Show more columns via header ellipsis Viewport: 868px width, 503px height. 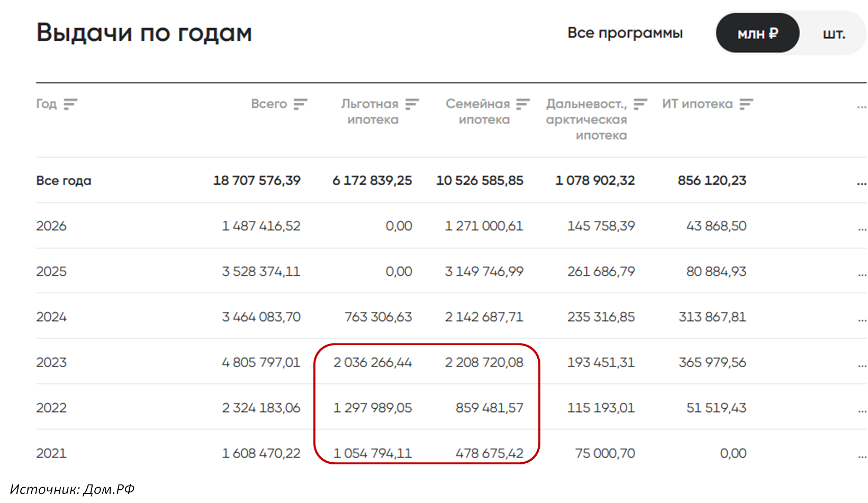pos(862,107)
